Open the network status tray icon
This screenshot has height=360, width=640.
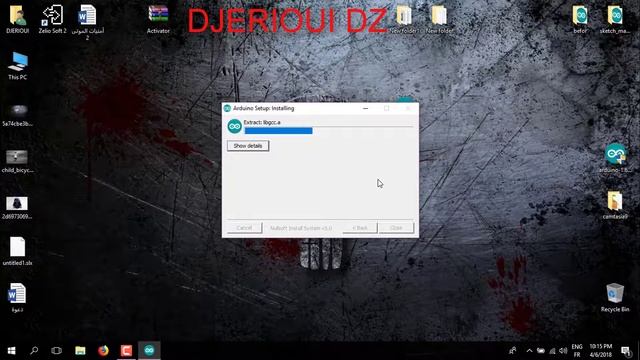tap(552, 351)
